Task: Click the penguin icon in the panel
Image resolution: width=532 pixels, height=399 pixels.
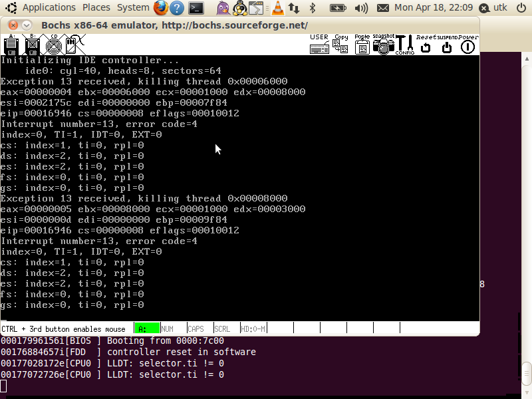Action: coord(240,8)
